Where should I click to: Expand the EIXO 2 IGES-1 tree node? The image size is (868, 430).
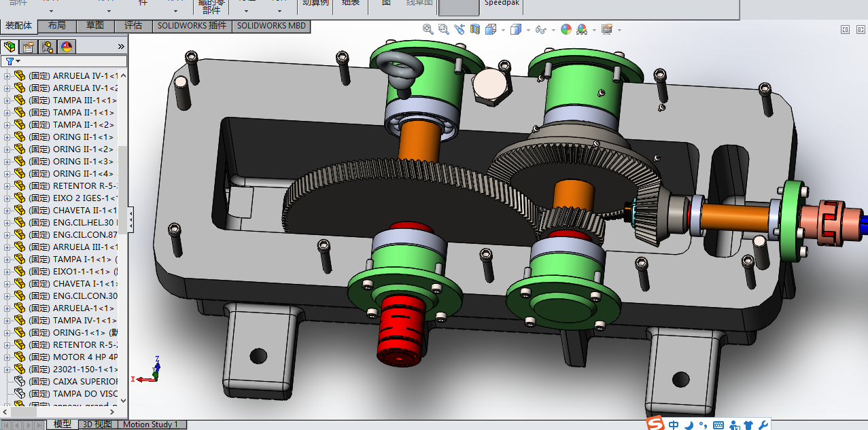pyautogui.click(x=7, y=198)
